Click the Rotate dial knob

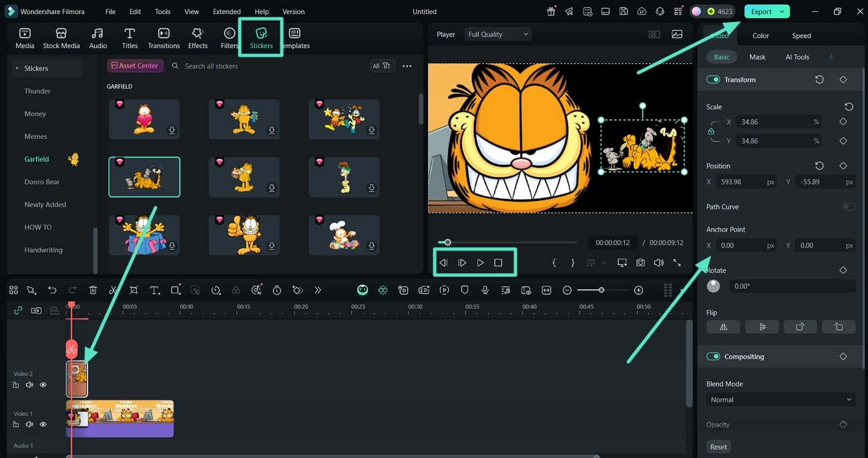[x=714, y=286]
